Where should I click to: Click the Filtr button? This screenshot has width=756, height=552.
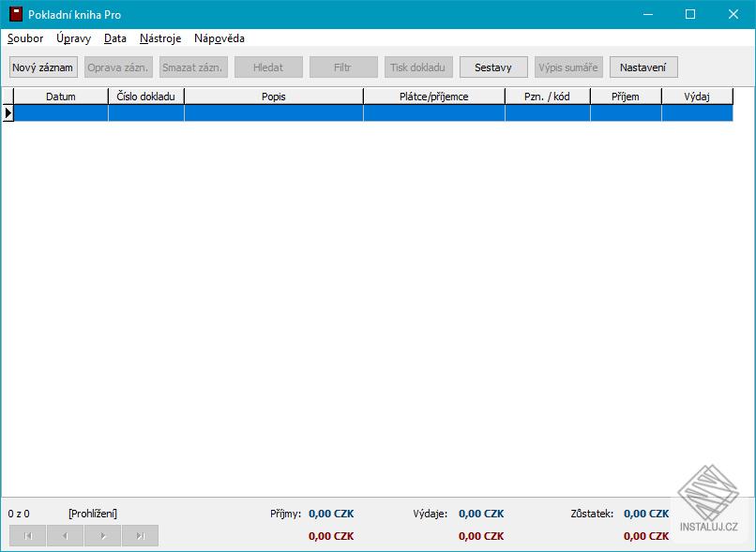pos(343,67)
